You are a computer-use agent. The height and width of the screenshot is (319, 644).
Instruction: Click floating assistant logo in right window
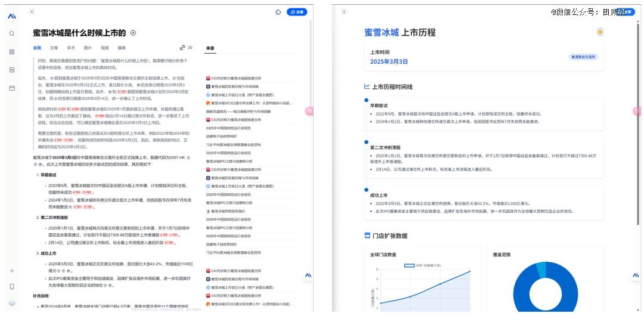[x=635, y=275]
